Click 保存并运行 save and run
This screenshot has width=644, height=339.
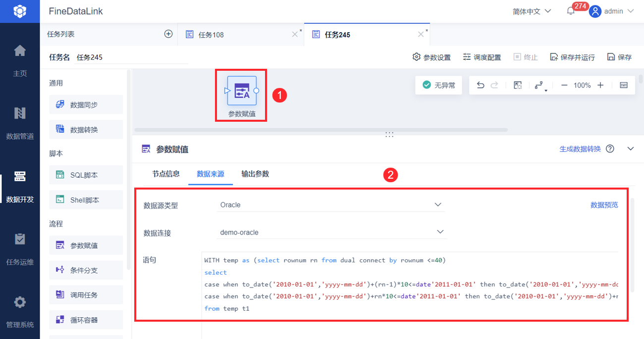pyautogui.click(x=572, y=57)
